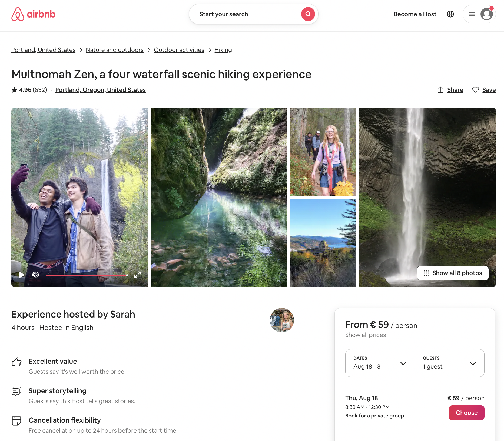
Task: Open Hiking breadcrumb
Action: tap(223, 50)
